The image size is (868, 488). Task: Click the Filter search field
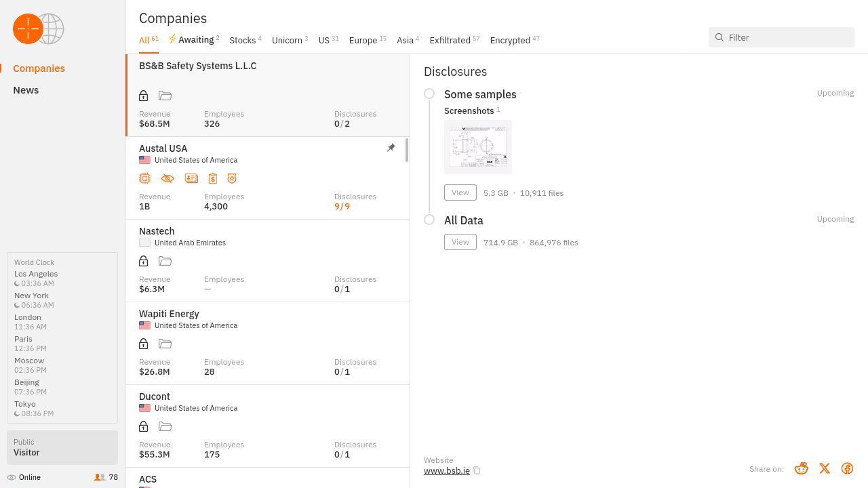pos(787,37)
